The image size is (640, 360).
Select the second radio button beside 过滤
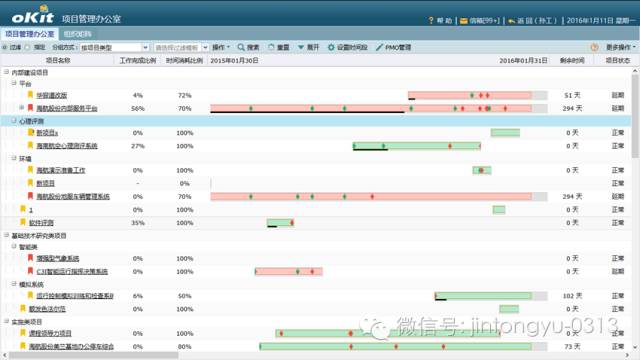tap(27, 47)
